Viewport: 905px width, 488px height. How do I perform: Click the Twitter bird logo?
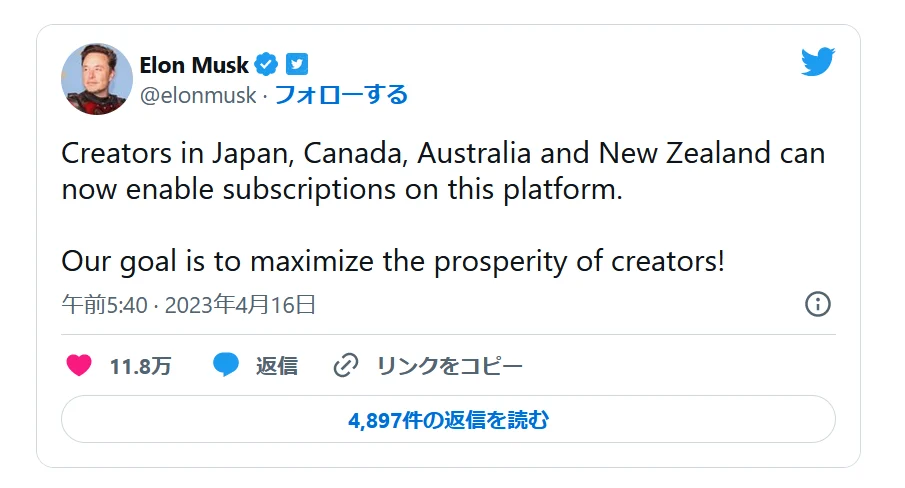pos(817,62)
